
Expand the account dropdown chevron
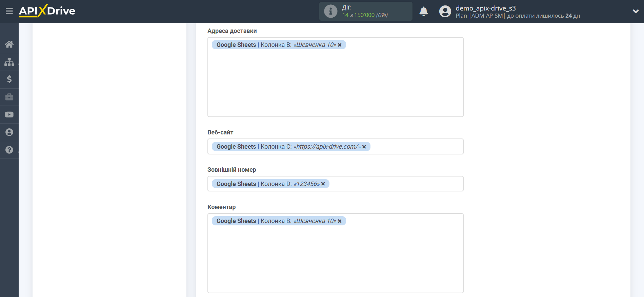click(x=636, y=11)
